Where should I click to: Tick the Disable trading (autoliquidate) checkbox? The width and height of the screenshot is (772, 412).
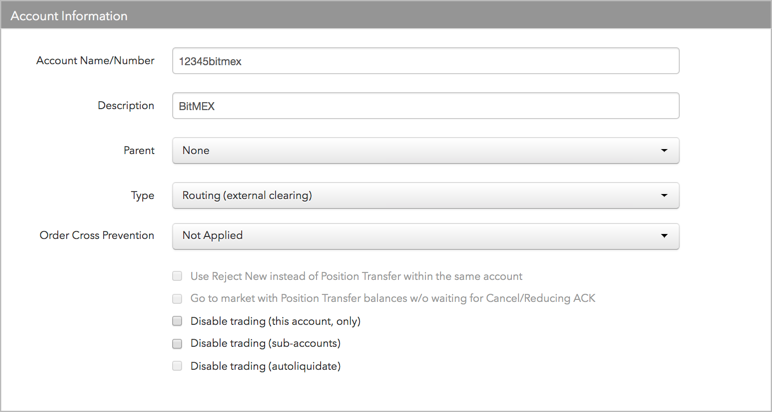(177, 366)
